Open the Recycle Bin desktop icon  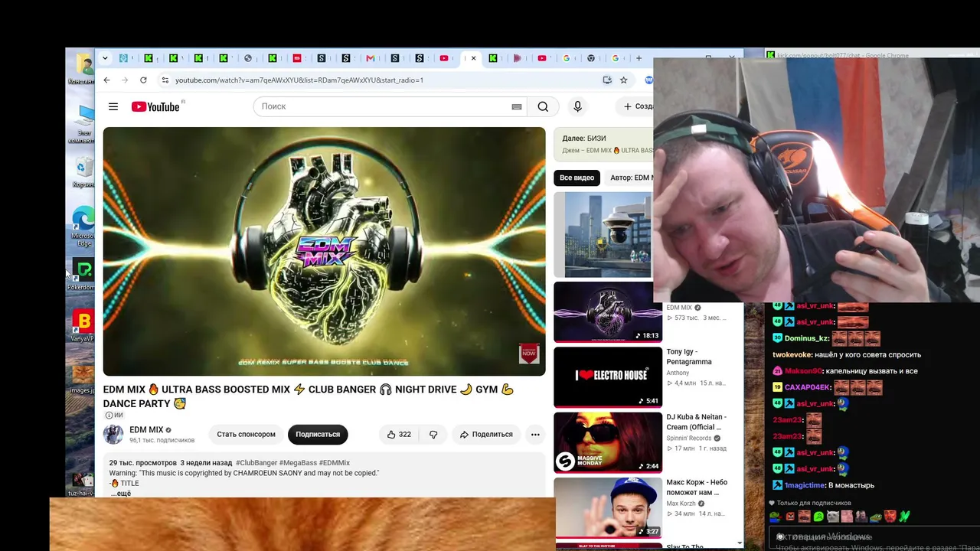tap(83, 171)
